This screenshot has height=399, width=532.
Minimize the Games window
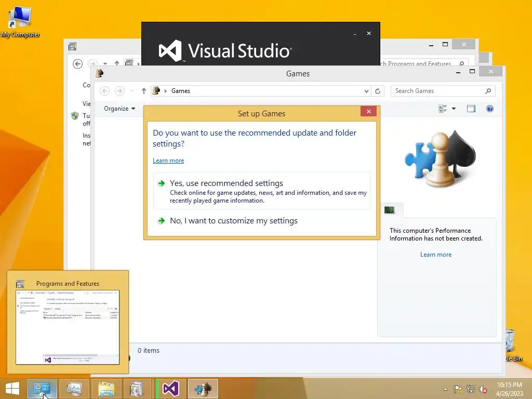point(458,72)
